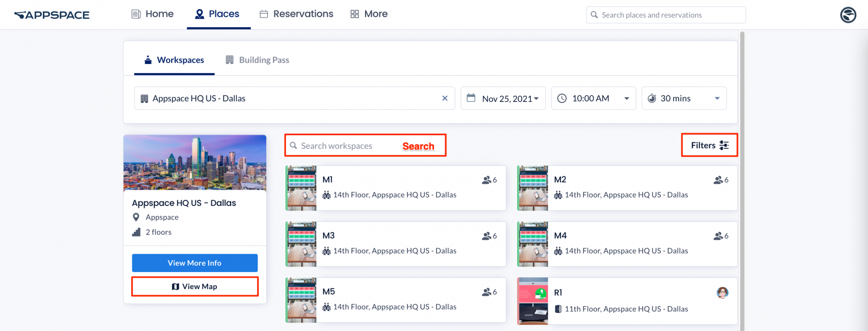Click the room icon under R1

pyautogui.click(x=558, y=309)
